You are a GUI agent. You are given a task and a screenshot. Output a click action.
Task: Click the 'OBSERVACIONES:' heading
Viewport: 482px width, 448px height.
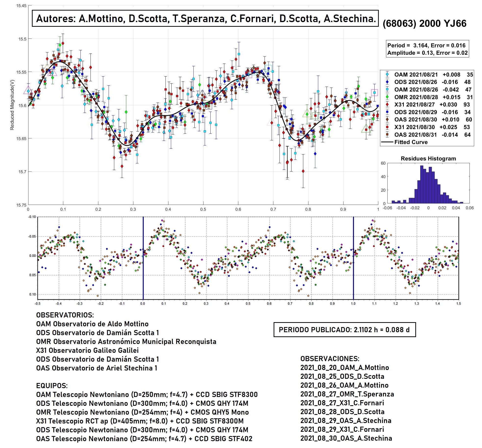(330, 359)
